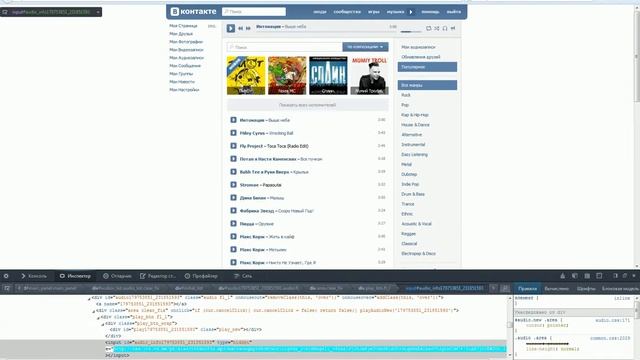The image size is (640, 360).
Task: Select the Classical genre
Action: (409, 244)
